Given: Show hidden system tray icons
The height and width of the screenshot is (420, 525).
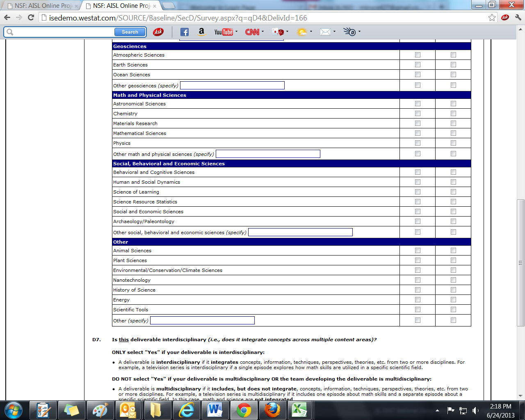Looking at the screenshot, I should 437,410.
